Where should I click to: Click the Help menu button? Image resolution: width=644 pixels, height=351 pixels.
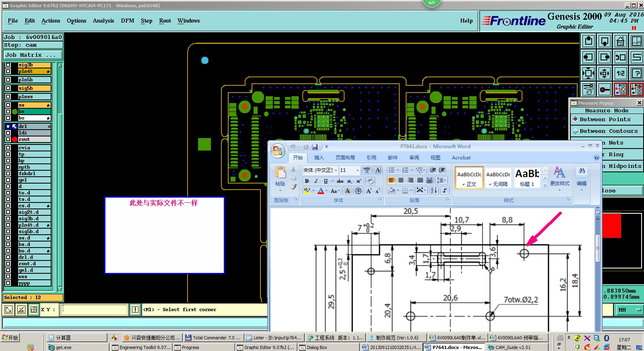click(466, 21)
